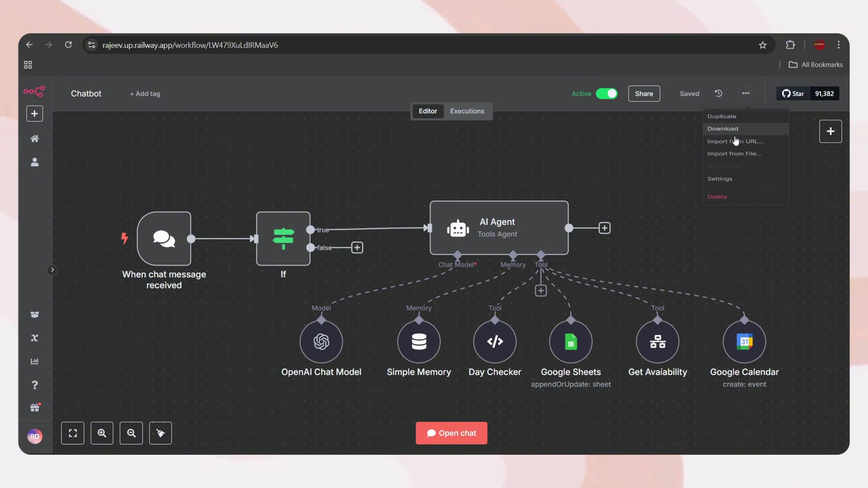Switch to the Executions tab
The image size is (868, 488).
point(467,111)
